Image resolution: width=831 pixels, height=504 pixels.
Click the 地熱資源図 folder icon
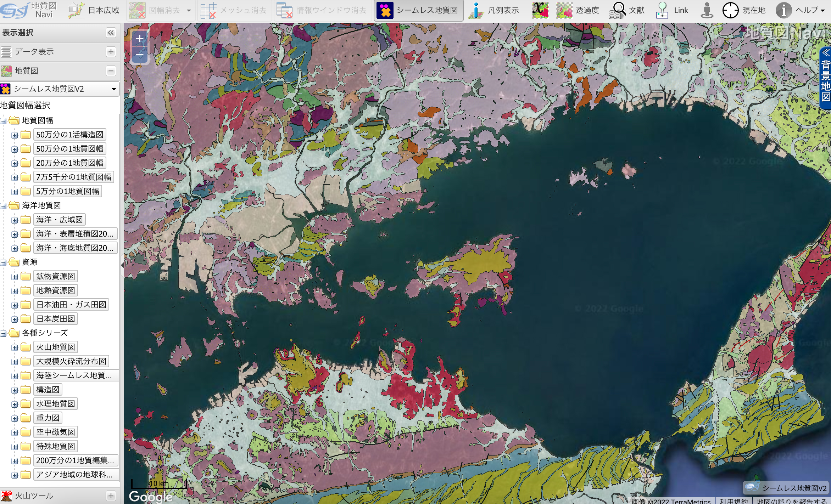tap(26, 290)
